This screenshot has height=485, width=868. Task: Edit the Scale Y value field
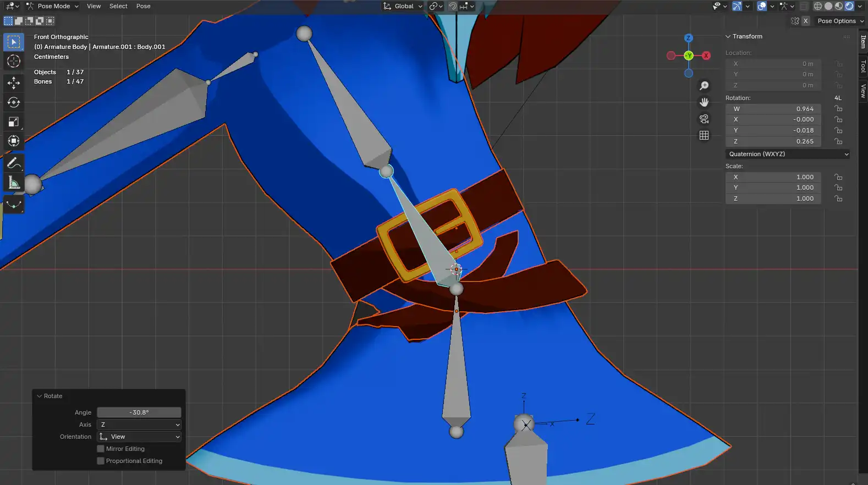pos(773,188)
